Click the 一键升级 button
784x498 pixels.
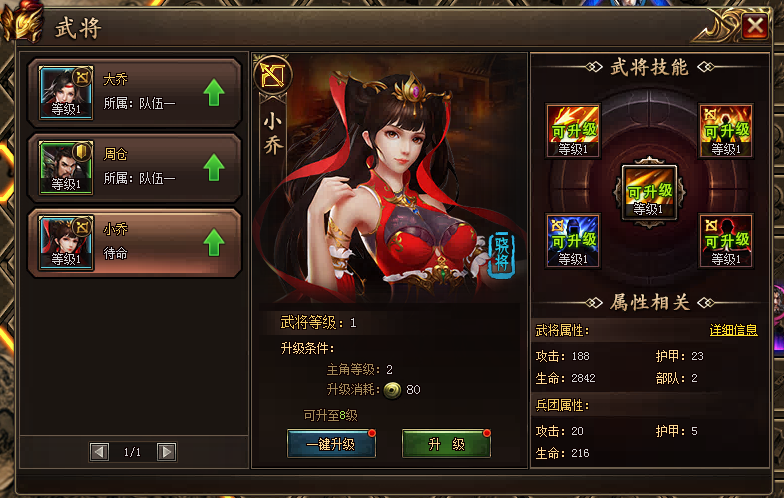click(x=331, y=444)
